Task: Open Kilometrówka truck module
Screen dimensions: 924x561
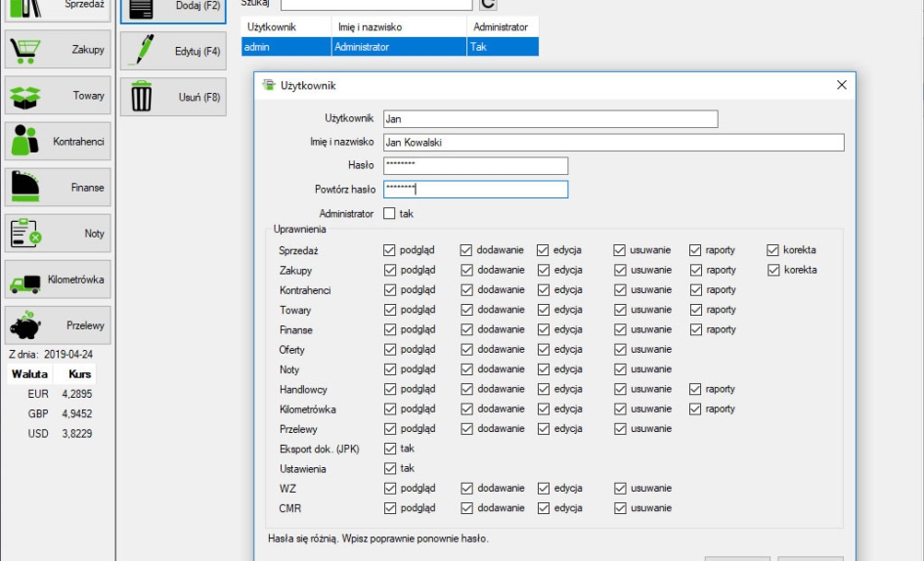Action: [x=58, y=280]
